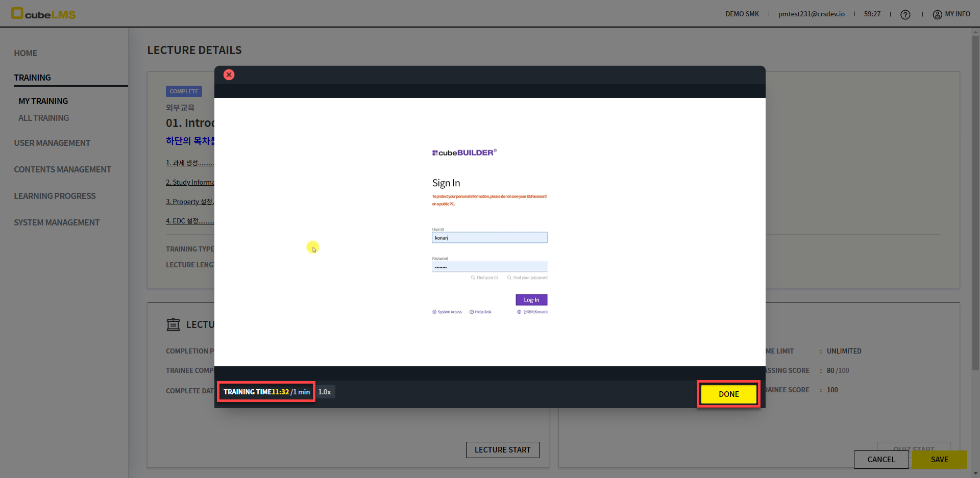Go to HOME in sidebar
Image resolution: width=980 pixels, height=478 pixels.
26,53
